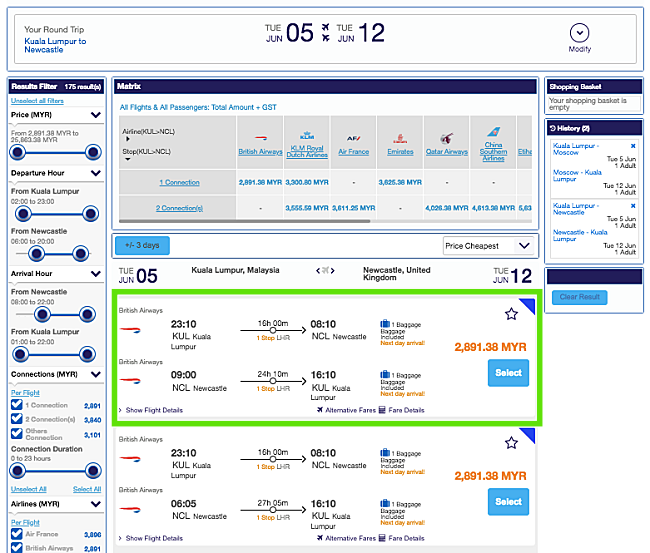The image size is (650, 553).
Task: Toggle the Stop(KUL>NCL) matrix arrow
Action: [128, 159]
